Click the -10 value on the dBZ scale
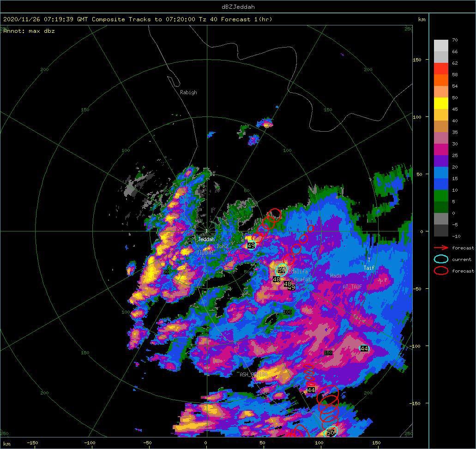The height and width of the screenshot is (449, 476). click(456, 237)
